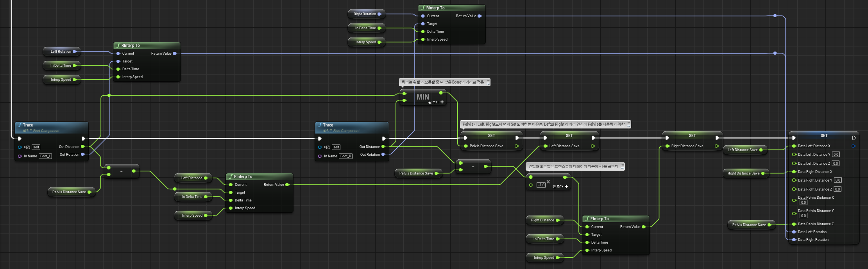Click Return Value pin of Left Distance FInterp To
The image size is (868, 269).
287,185
